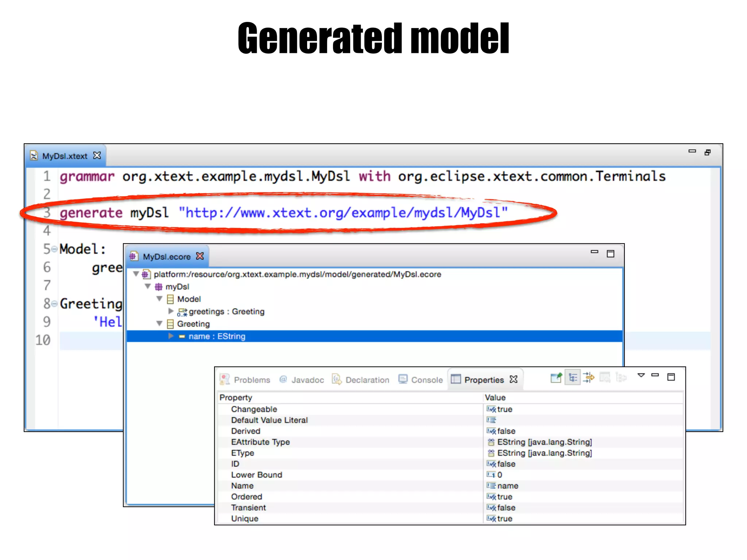Open the Properties view menu triangle

point(641,376)
